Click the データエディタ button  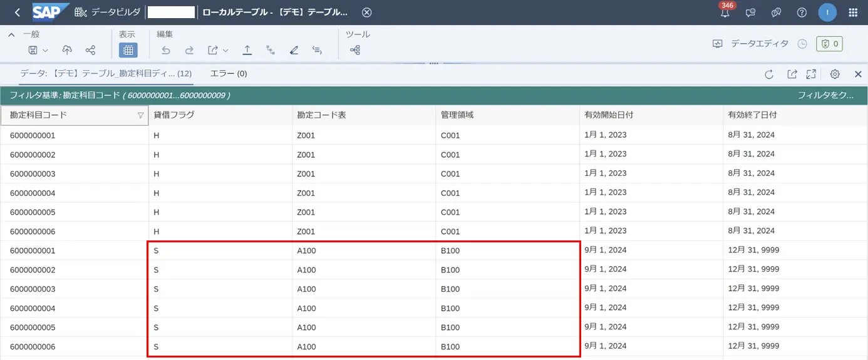click(760, 44)
